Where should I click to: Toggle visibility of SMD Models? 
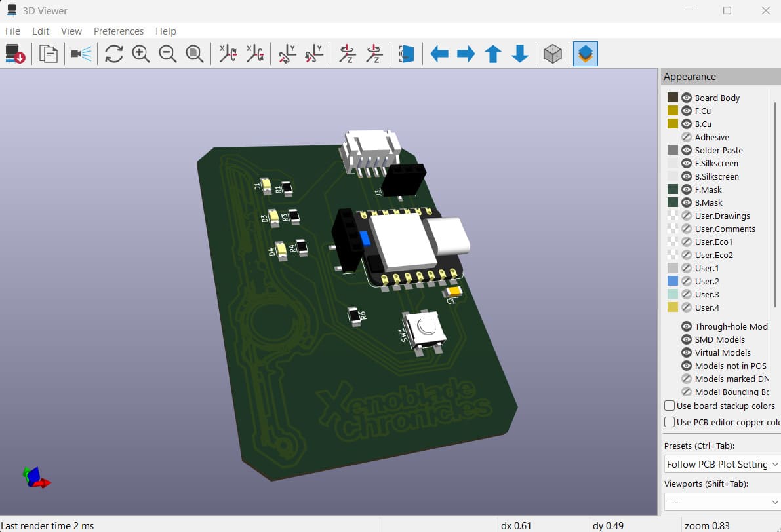686,339
